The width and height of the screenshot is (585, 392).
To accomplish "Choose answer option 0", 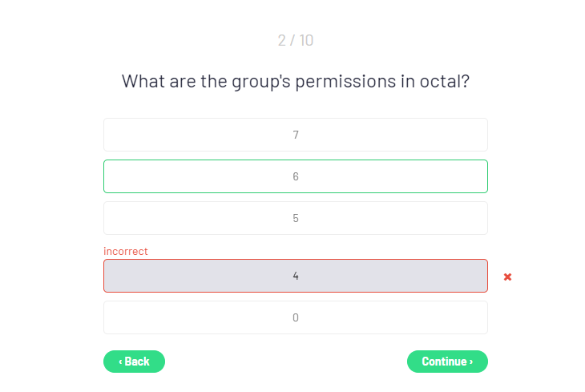I will pos(296,317).
